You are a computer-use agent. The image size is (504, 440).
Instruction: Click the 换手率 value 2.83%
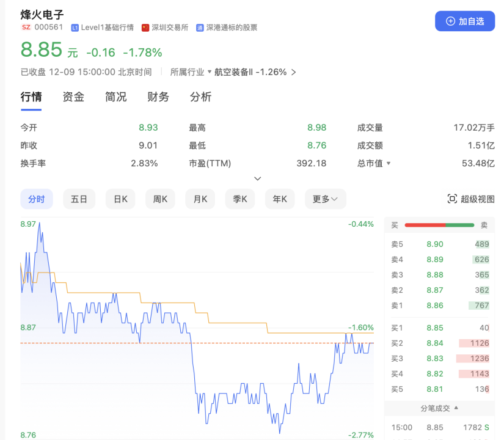coord(144,163)
